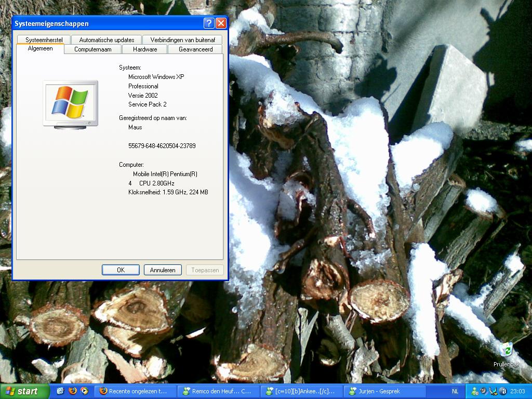
Task: Switch to the Jurjen - Gesprek taskbar window
Action: coord(384,391)
